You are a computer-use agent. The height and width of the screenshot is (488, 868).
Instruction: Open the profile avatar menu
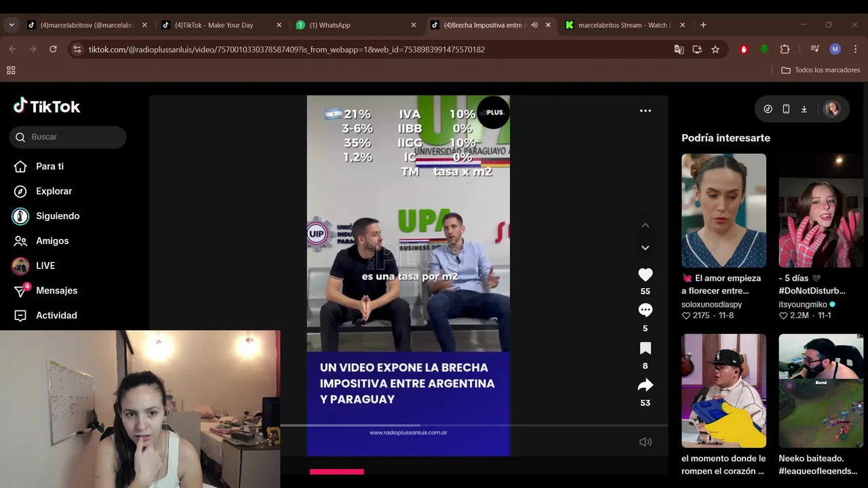click(831, 109)
